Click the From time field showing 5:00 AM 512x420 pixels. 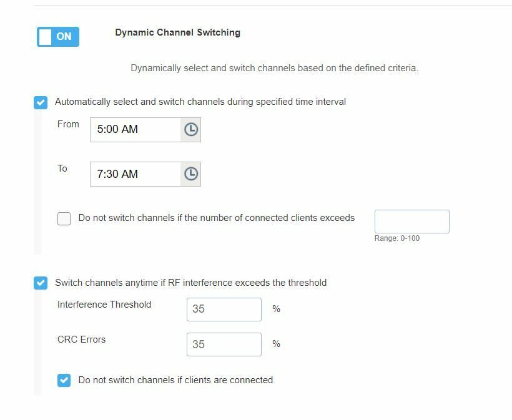(135, 129)
